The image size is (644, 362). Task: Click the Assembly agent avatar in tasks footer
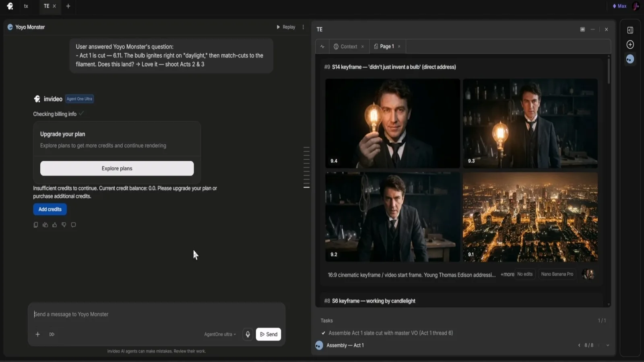pos(319,346)
